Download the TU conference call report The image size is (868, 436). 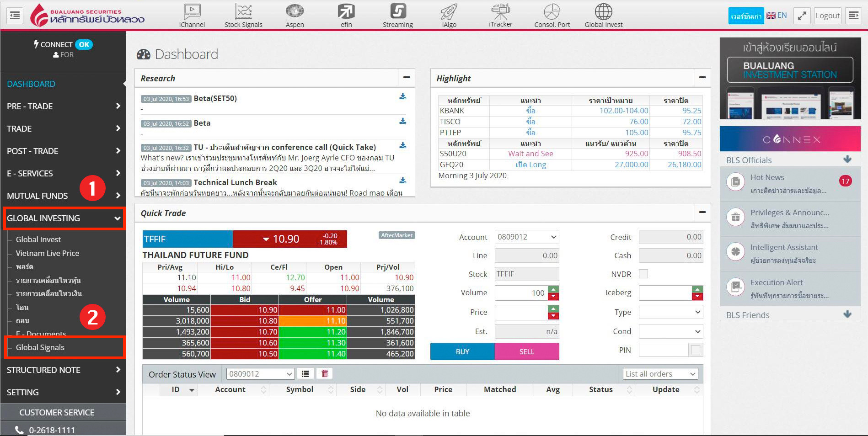(403, 145)
